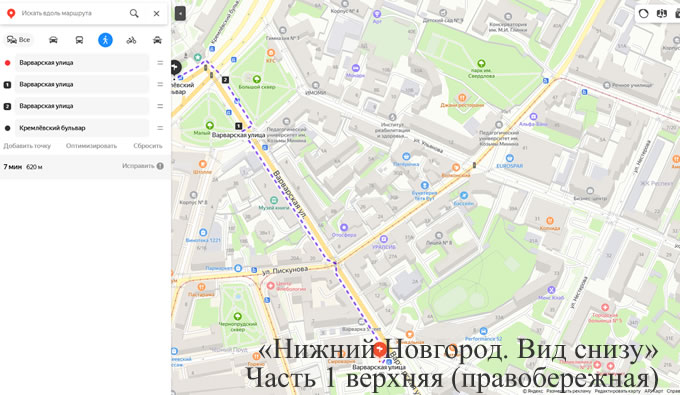
Task: Click 'Добавить точку' link
Action: coord(27,146)
